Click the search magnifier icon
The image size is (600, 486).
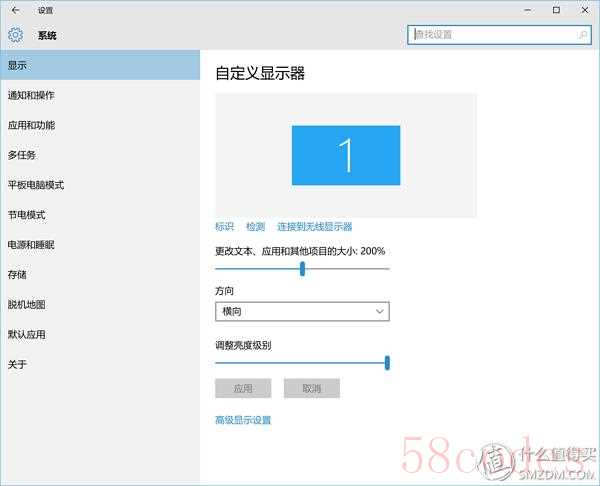pyautogui.click(x=582, y=35)
